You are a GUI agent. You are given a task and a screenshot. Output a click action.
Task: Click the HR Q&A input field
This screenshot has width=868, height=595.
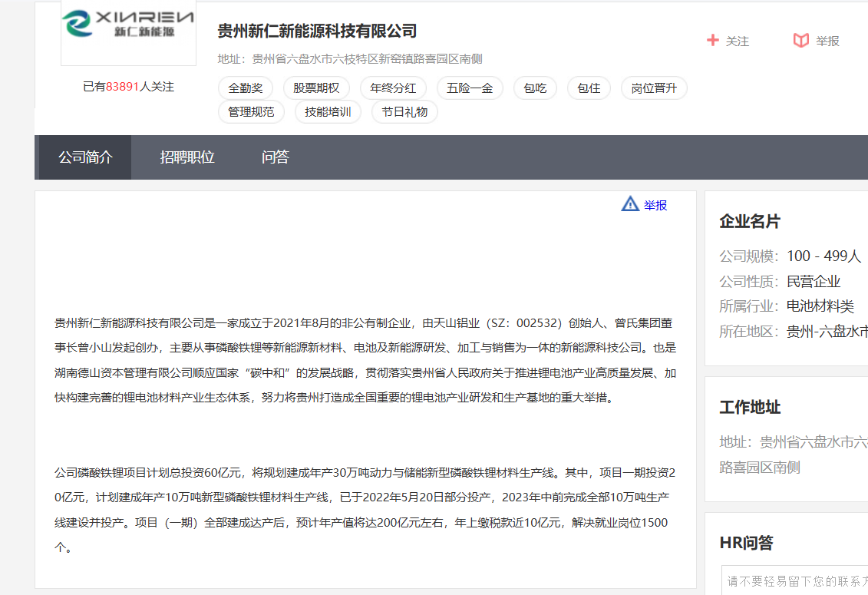click(x=794, y=580)
